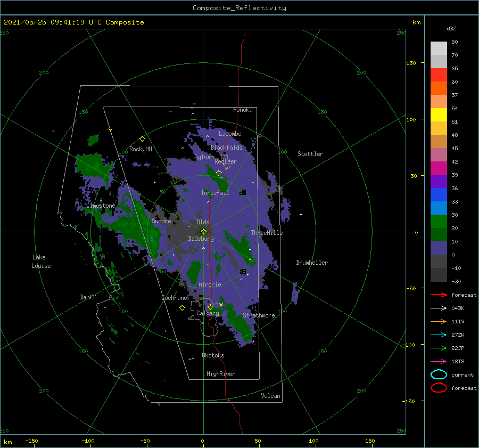
Task: Click the green storm cell west of Airdrie
Action: (x=194, y=272)
